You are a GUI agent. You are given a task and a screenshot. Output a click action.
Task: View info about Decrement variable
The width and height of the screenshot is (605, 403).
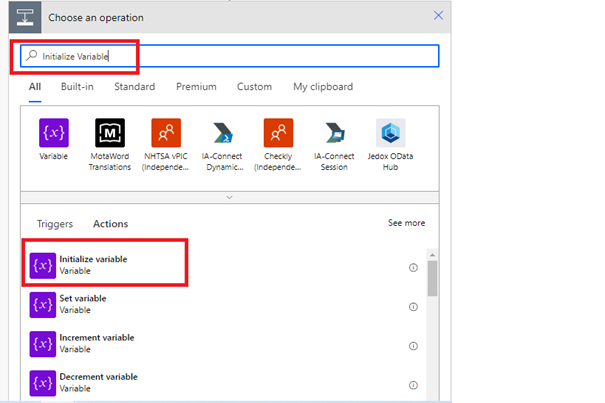click(x=413, y=385)
